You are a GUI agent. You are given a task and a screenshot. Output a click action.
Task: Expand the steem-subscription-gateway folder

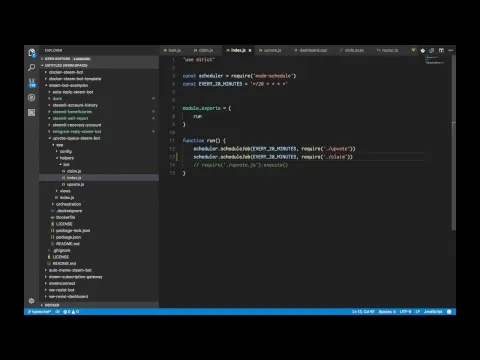99,277
